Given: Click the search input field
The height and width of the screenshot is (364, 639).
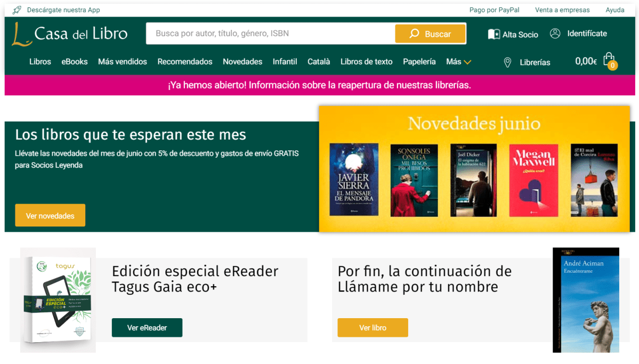Looking at the screenshot, I should click(266, 33).
